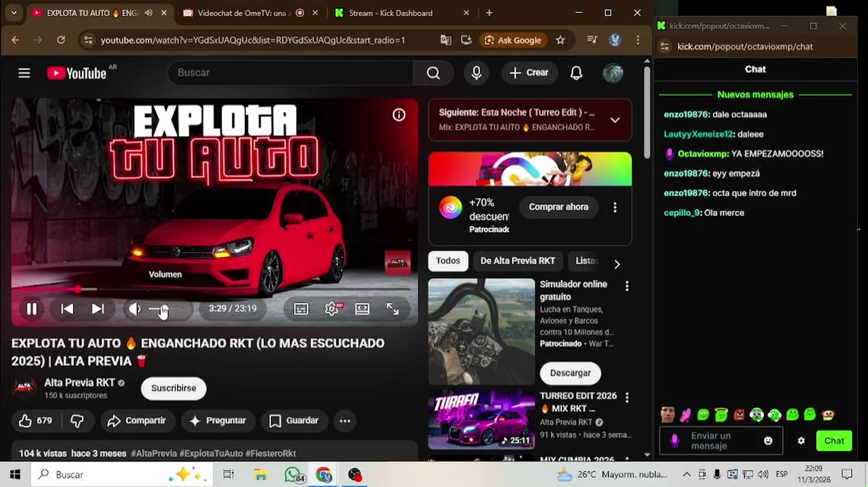This screenshot has height=487, width=868.
Task: Mute the EXPLOTA TU AUTO tab audio
Action: point(149,13)
